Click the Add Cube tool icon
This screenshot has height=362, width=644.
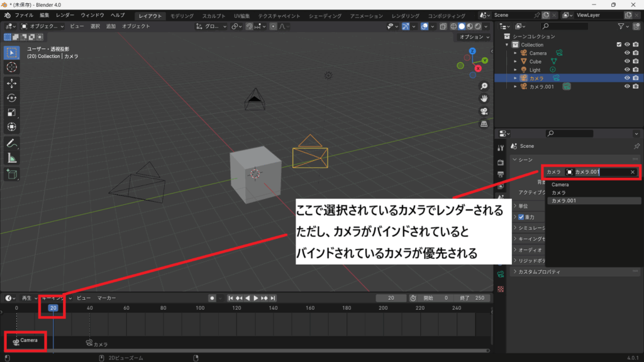(12, 174)
